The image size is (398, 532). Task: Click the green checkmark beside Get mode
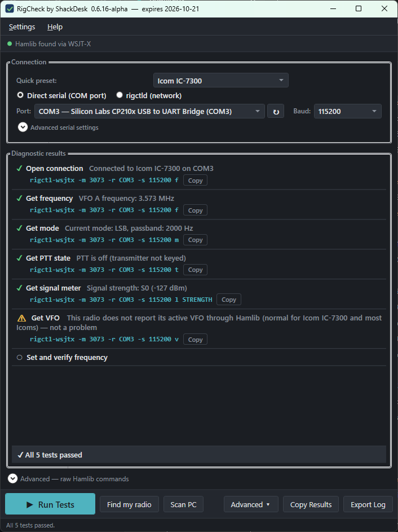[x=20, y=228]
